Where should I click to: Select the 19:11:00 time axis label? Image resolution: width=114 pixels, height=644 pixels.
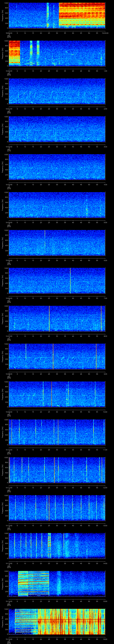(9, 487)
